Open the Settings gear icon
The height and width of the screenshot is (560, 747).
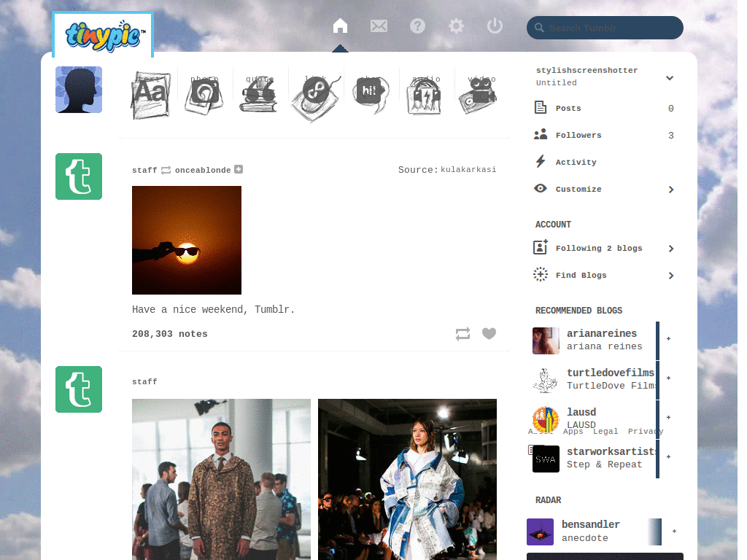(x=456, y=26)
